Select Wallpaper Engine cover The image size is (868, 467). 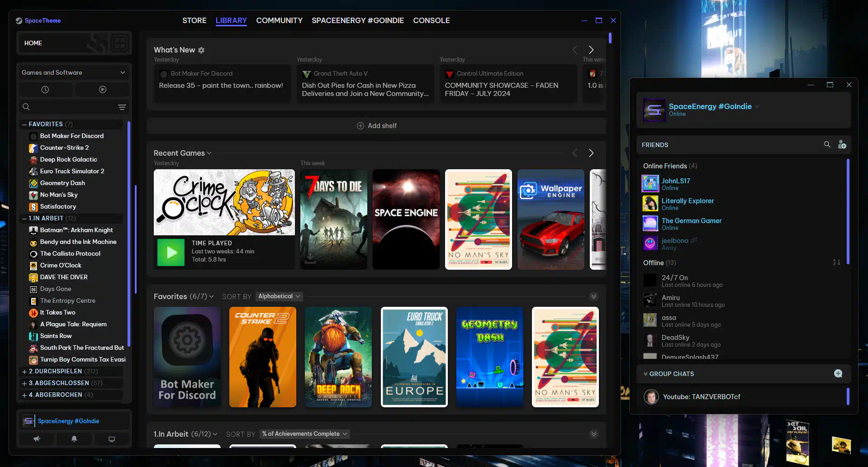tap(551, 219)
